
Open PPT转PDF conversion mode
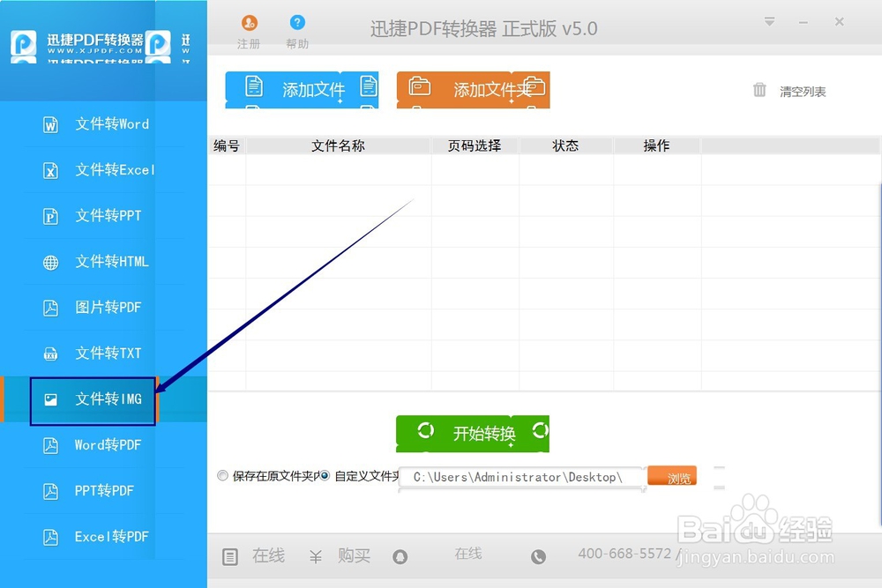[103, 491]
